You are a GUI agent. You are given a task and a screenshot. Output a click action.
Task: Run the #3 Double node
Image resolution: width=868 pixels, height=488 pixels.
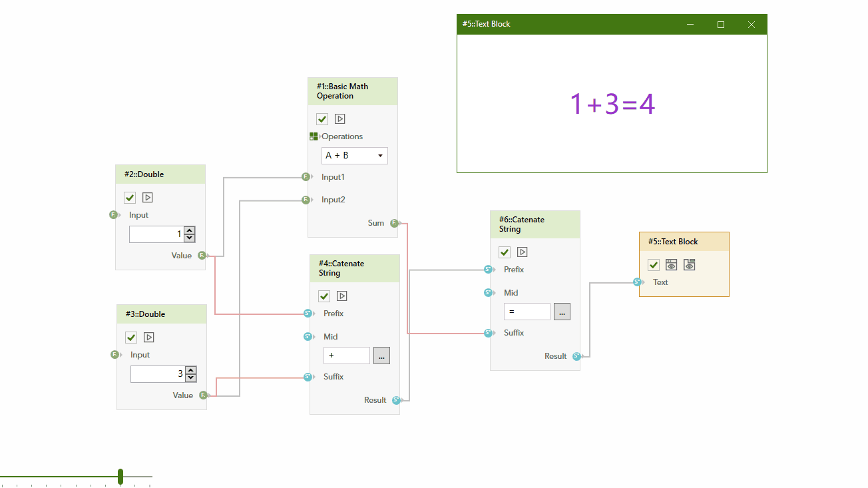pyautogui.click(x=149, y=338)
